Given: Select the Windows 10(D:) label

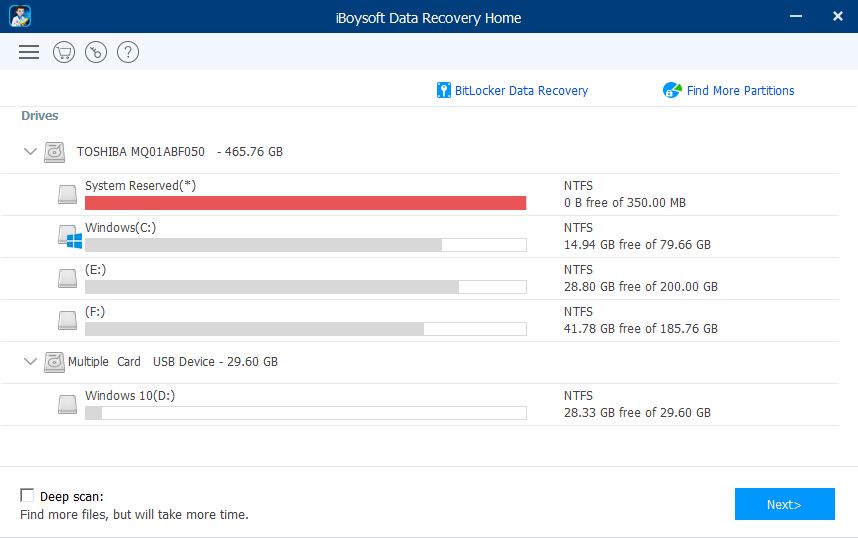Looking at the screenshot, I should (x=130, y=396).
